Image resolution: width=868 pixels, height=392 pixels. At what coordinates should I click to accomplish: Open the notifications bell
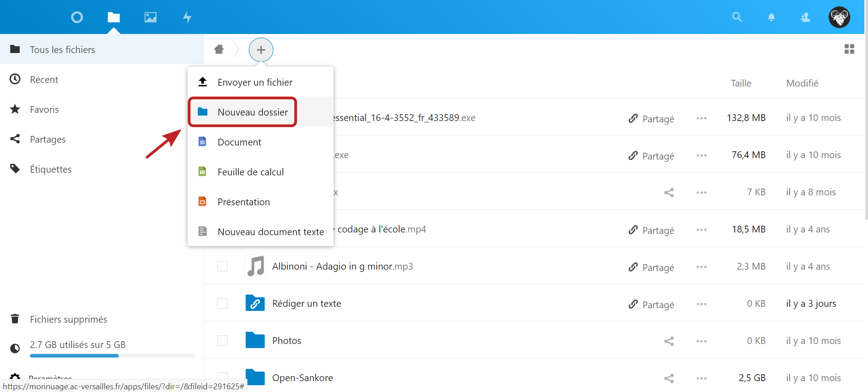[771, 17]
